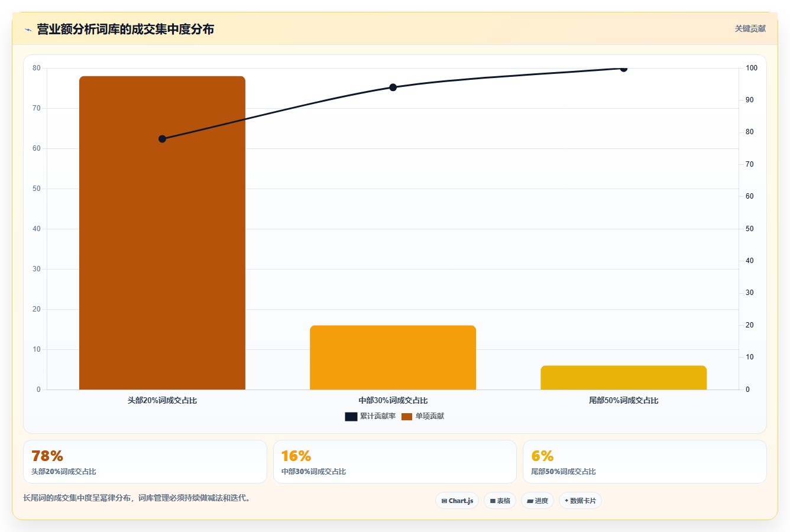
Task: Click the 关键贡献 label in header
Action: click(x=750, y=28)
